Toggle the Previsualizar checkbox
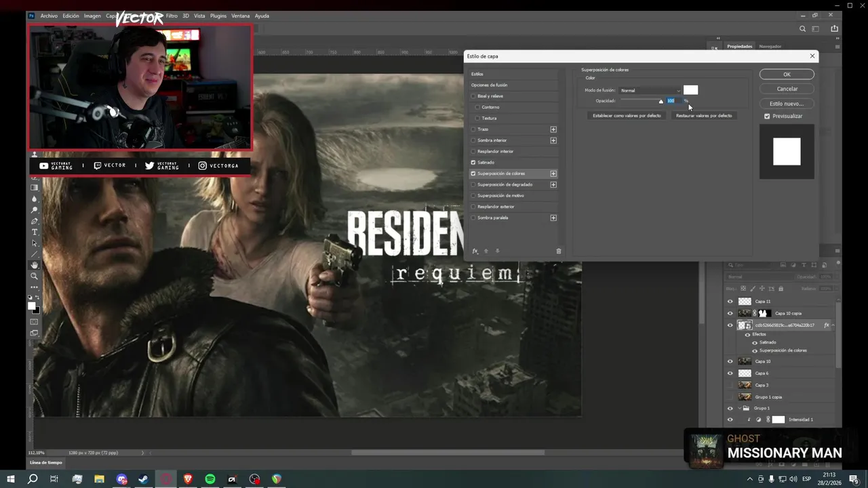Screen dimensions: 868x488 tap(767, 116)
